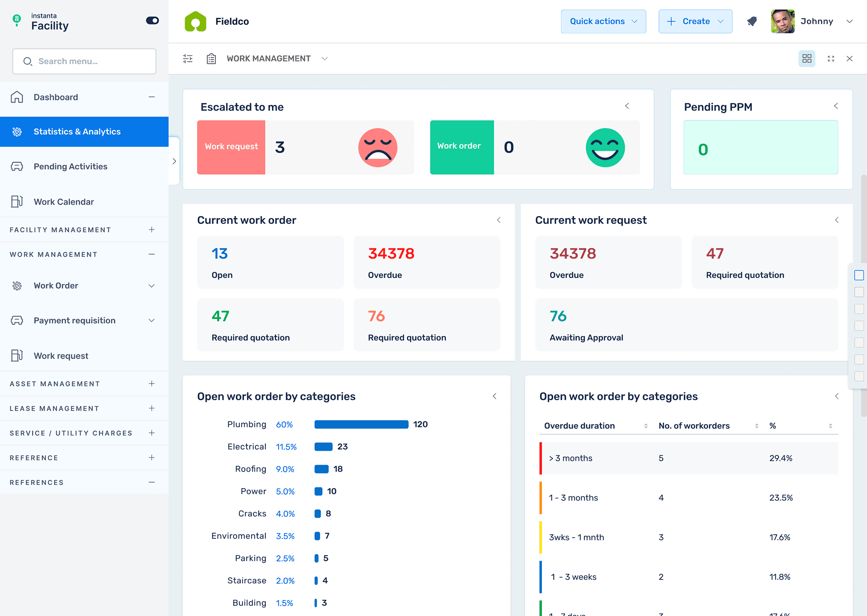
Task: Open the 34378 Overdue work order card
Action: pos(426,262)
